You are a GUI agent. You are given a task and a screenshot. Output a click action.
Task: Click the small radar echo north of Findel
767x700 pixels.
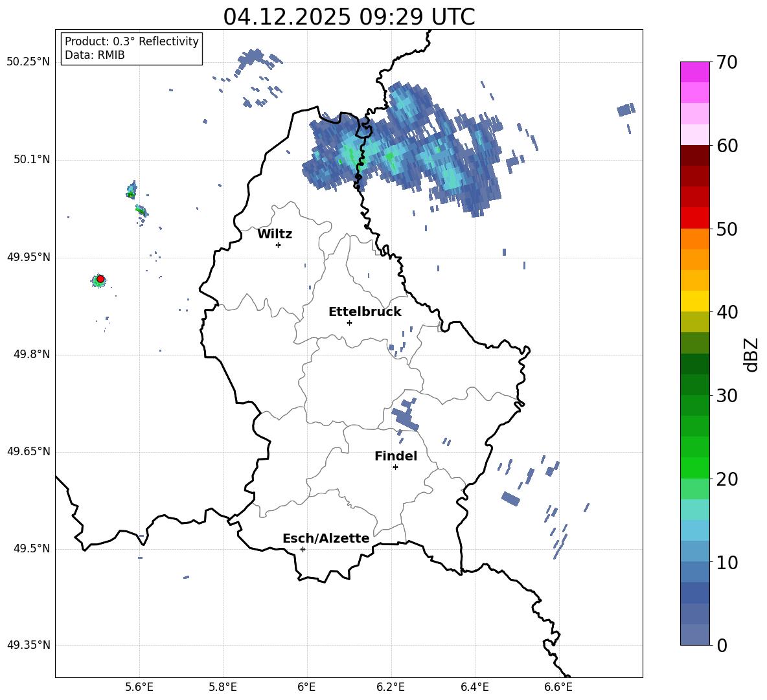pos(405,414)
